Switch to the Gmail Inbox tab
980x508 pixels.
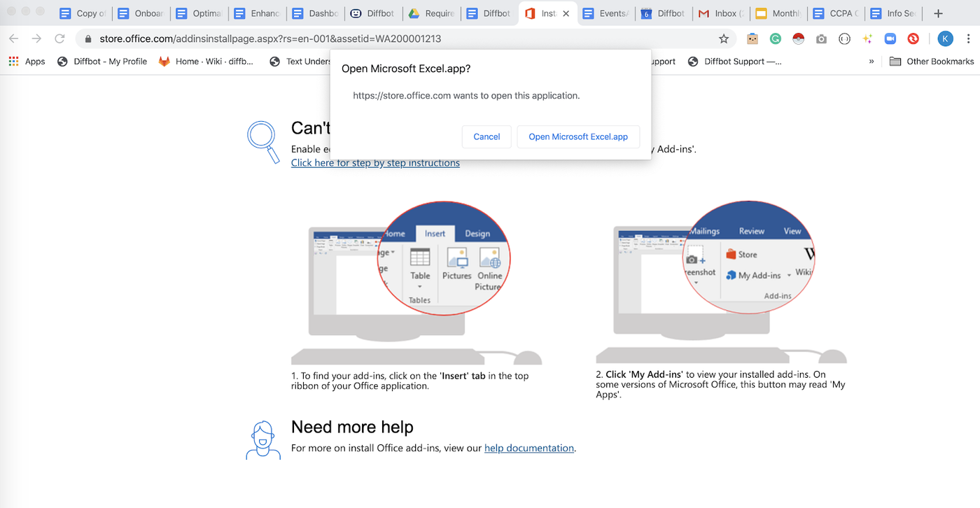[x=721, y=13]
